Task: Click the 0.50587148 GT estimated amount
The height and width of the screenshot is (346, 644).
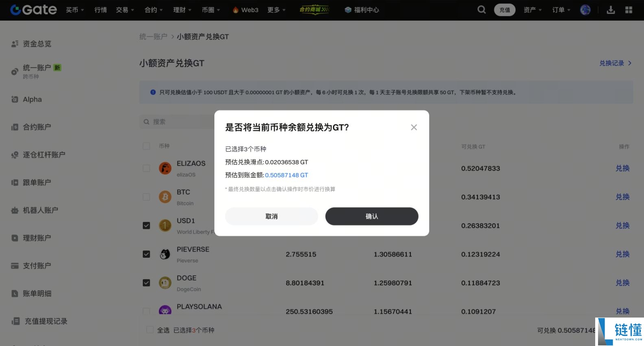Action: pos(286,175)
